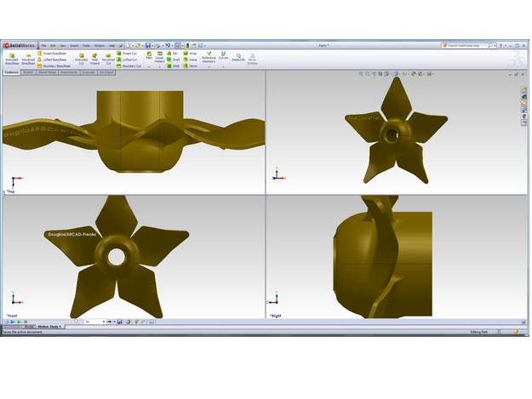Click the five-blade model in the Front viewport

[x=117, y=257]
